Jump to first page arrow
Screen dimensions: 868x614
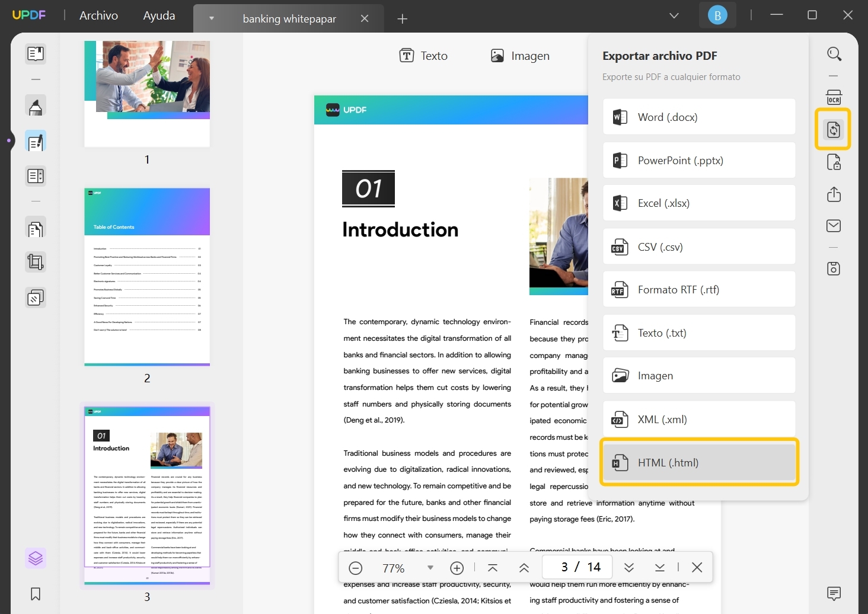tap(493, 568)
